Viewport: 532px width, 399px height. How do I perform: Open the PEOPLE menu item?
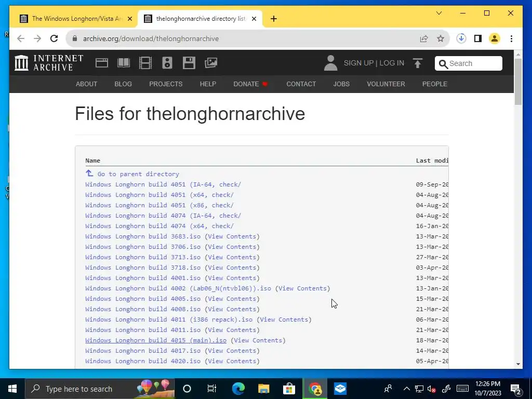tap(435, 84)
